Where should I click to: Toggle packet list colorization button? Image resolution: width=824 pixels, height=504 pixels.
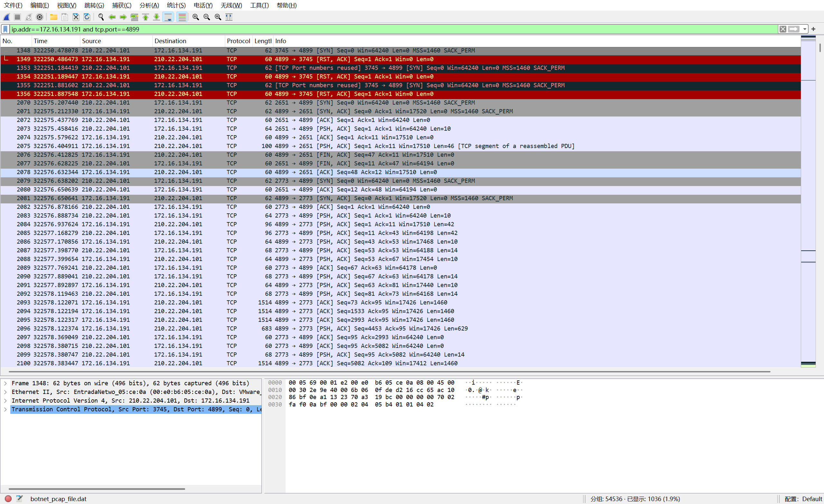coord(182,17)
